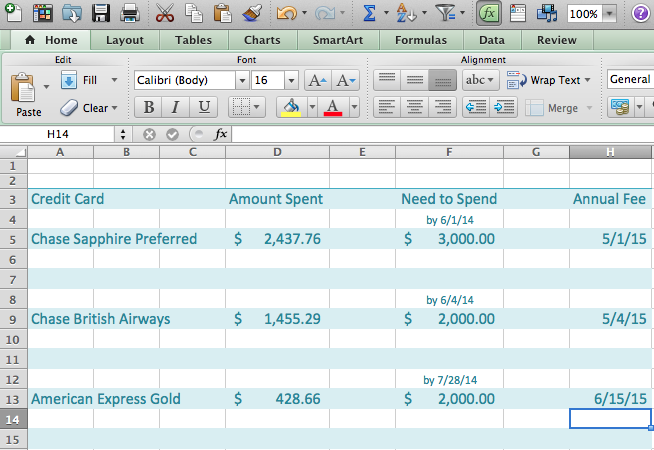Apply currency format icon

click(620, 108)
